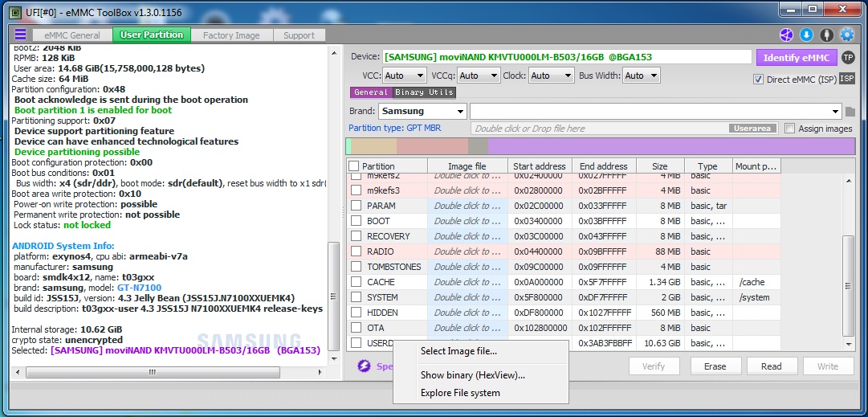Click the Double click or Drop file here field
Image resolution: width=868 pixels, height=417 pixels.
624,129
